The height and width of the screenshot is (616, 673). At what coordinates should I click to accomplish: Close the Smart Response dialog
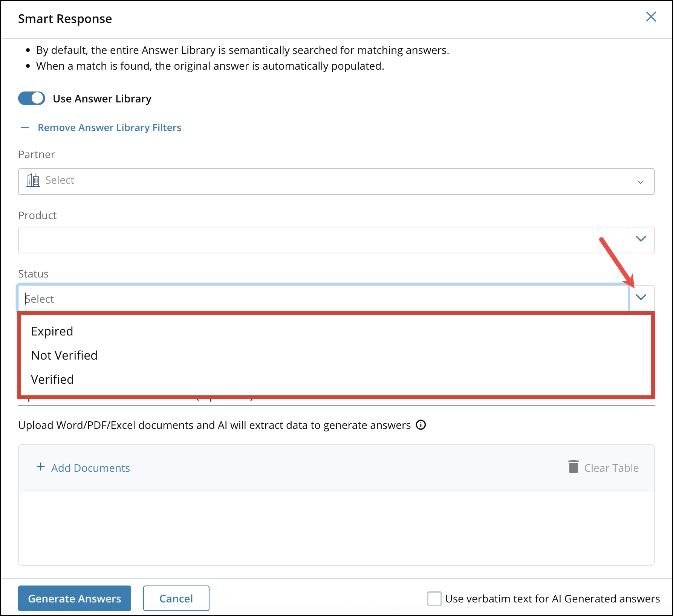(x=651, y=17)
